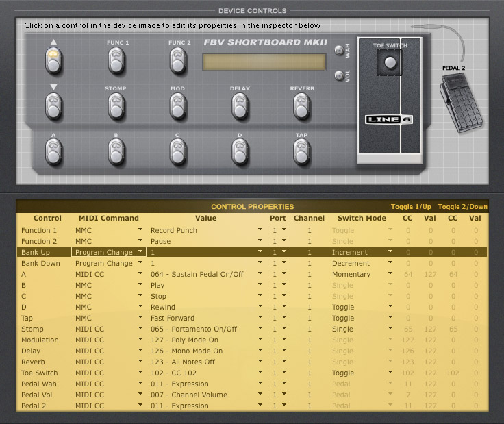Open Switch Mode dropdown for Bank Down Decrement

(x=390, y=262)
